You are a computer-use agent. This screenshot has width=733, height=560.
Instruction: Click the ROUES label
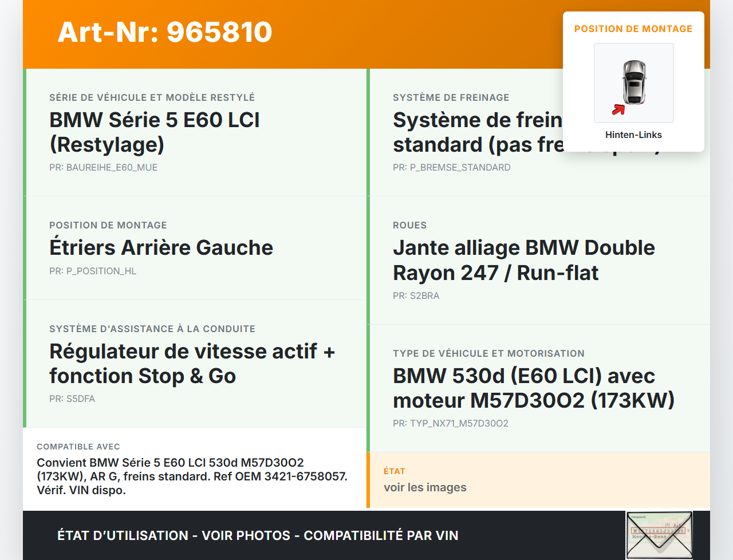click(409, 225)
